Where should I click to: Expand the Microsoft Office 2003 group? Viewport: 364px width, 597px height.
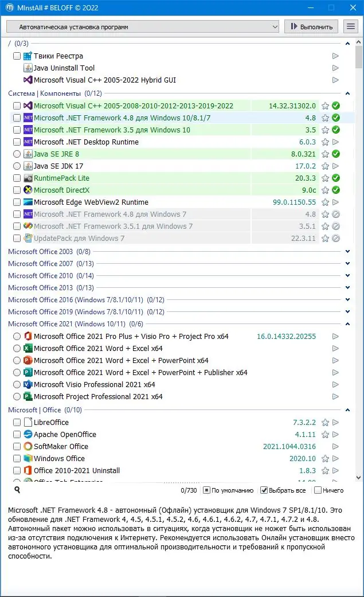tap(347, 252)
